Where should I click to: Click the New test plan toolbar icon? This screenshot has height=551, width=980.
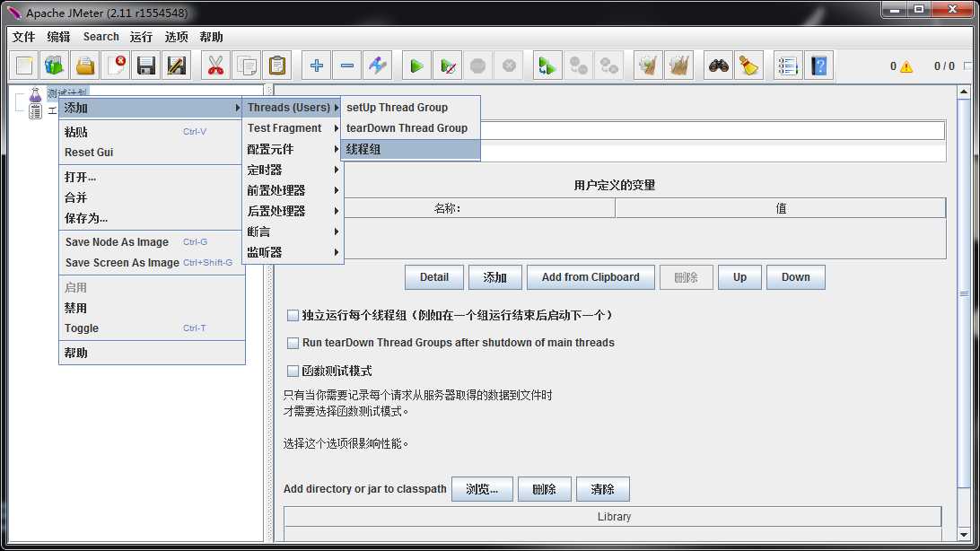point(23,65)
